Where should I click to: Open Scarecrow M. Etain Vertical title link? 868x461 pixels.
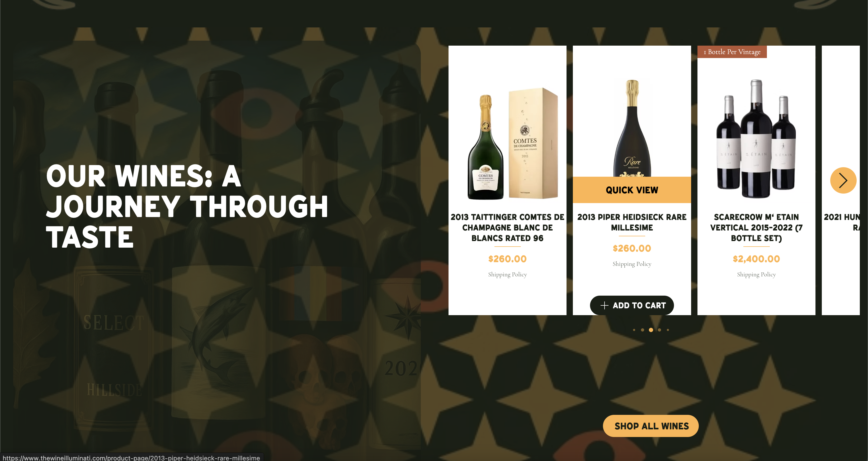coord(756,228)
